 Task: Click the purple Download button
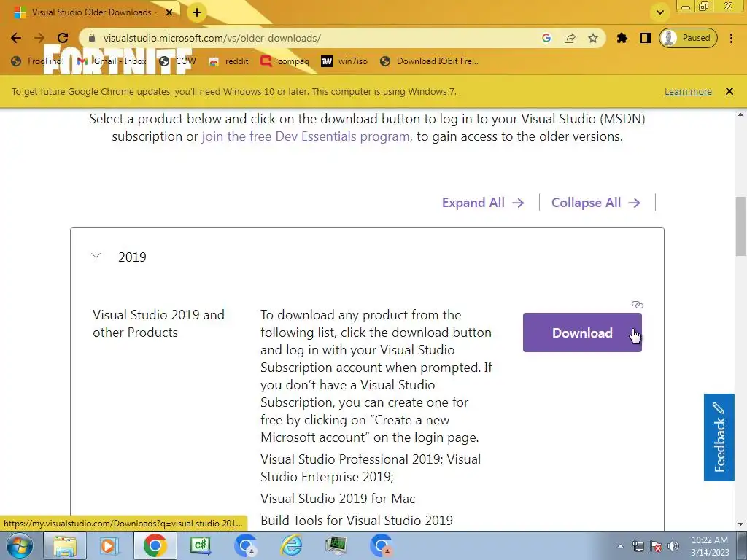582,332
